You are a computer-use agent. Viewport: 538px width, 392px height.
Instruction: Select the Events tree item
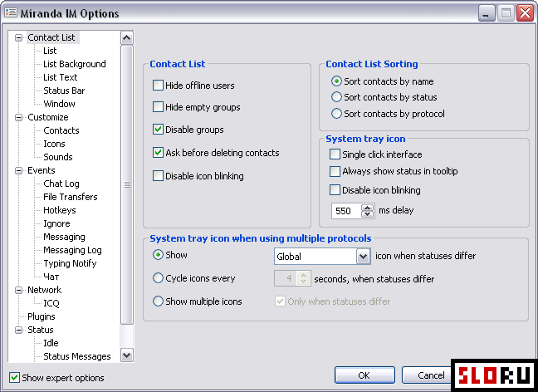pos(42,170)
